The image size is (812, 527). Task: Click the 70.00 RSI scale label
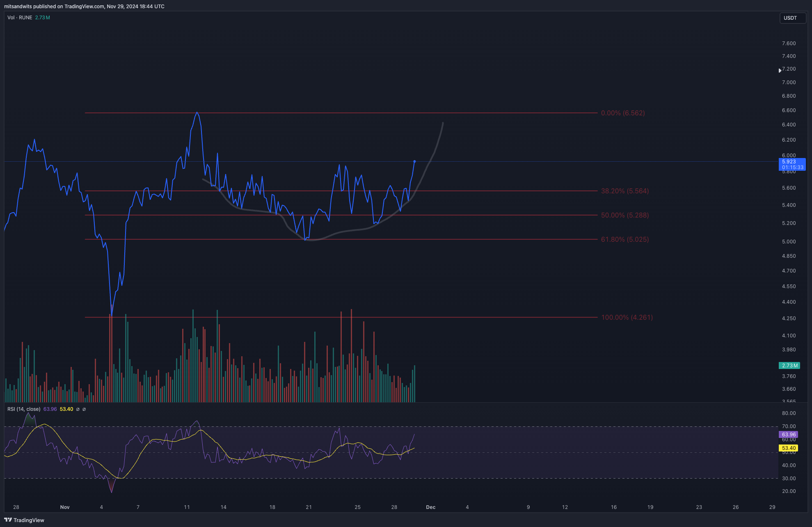(789, 426)
